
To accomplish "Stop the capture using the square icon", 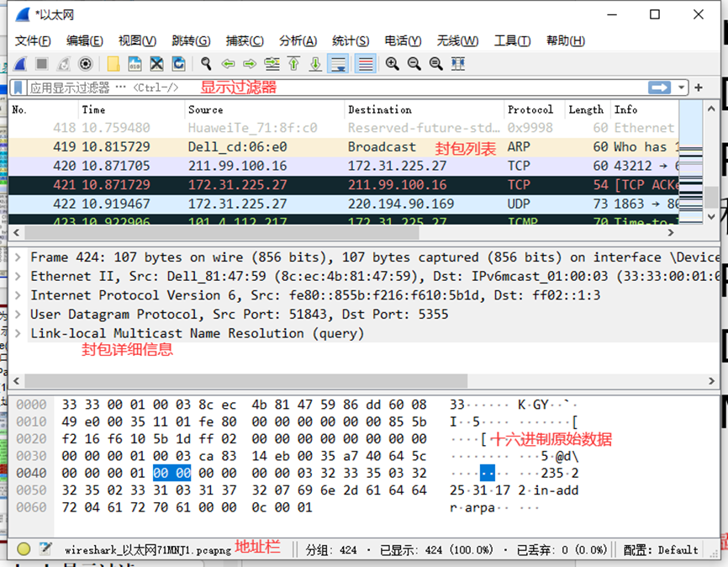I will tap(42, 64).
